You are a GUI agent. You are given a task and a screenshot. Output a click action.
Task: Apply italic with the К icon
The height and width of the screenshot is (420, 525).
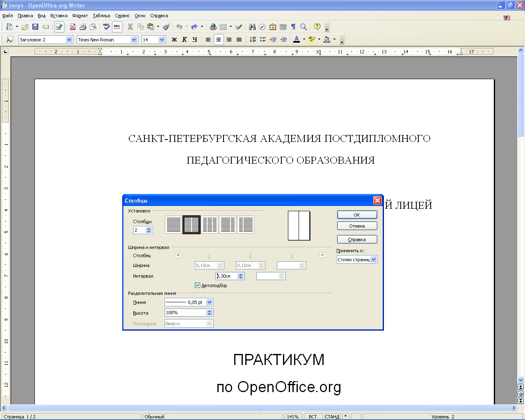click(x=185, y=39)
